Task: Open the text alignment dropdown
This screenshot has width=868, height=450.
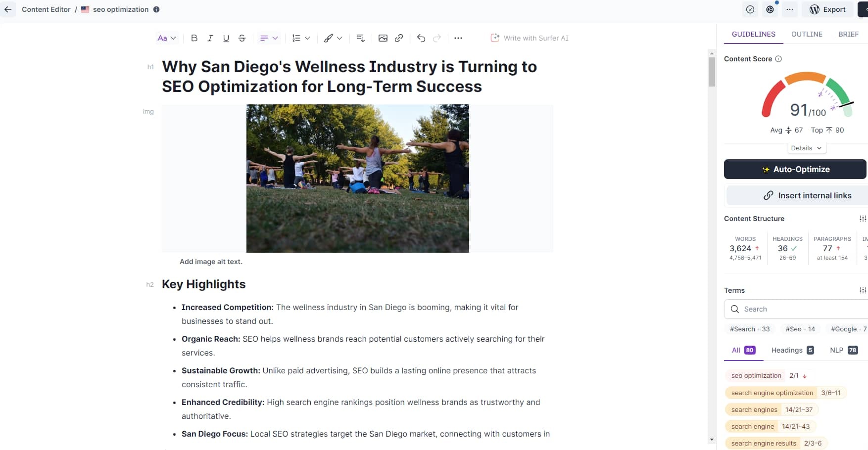Action: [269, 38]
